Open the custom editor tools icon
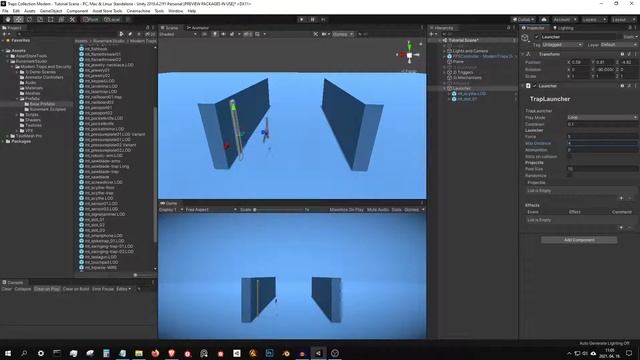The width and height of the screenshot is (640, 360). [72, 20]
